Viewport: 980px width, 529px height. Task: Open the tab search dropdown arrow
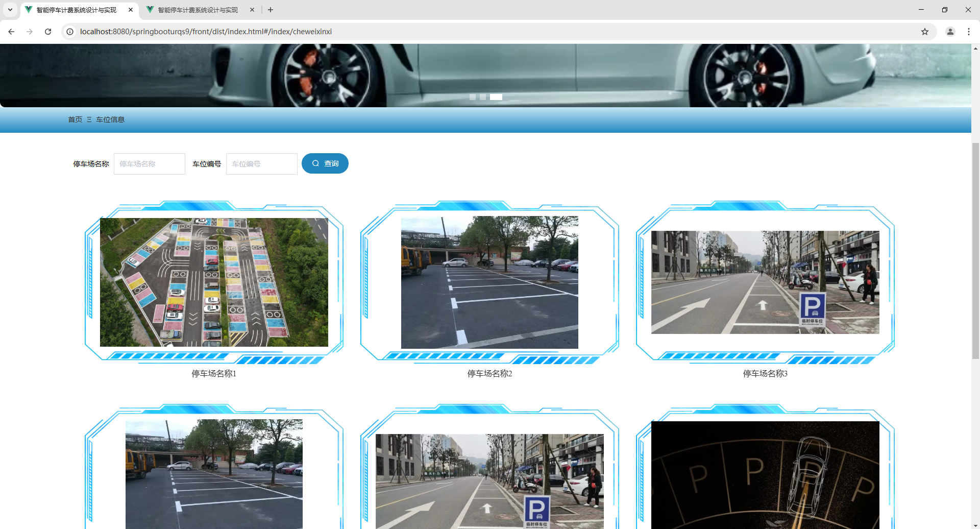point(10,10)
